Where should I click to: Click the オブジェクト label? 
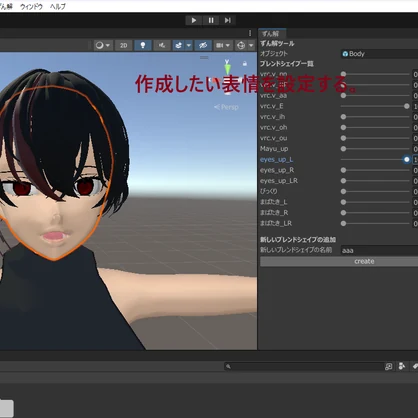pyautogui.click(x=274, y=53)
